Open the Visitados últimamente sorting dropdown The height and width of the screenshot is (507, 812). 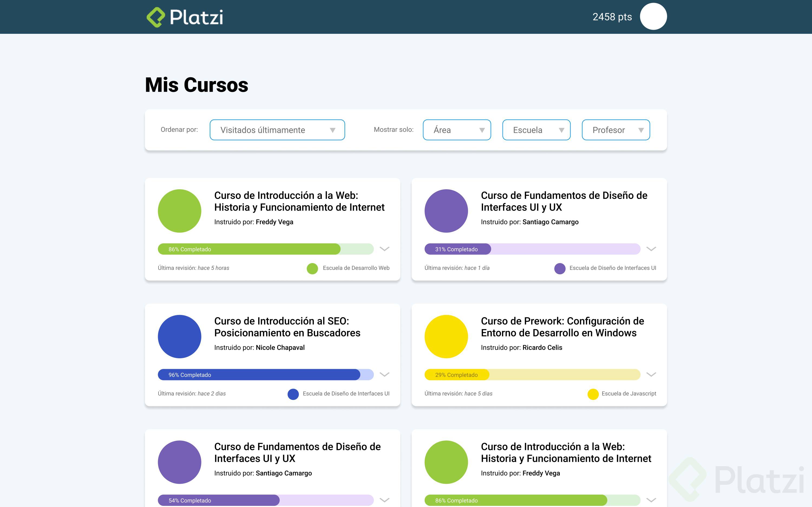pos(277,130)
